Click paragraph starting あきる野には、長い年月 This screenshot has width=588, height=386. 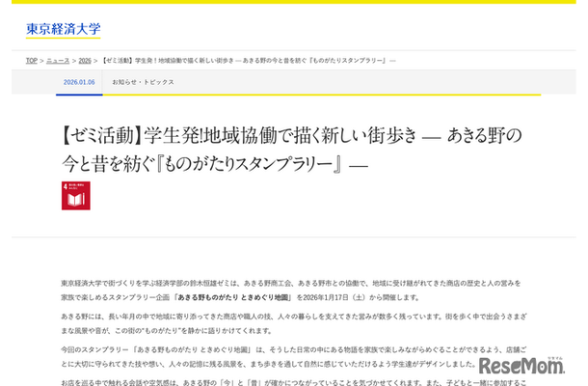(294, 323)
